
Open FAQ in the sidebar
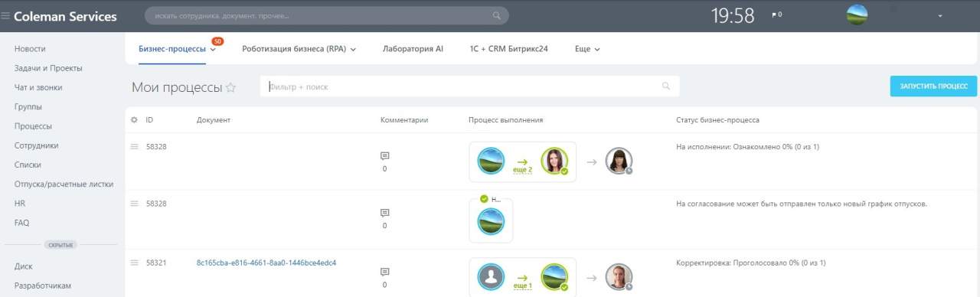pyautogui.click(x=22, y=223)
